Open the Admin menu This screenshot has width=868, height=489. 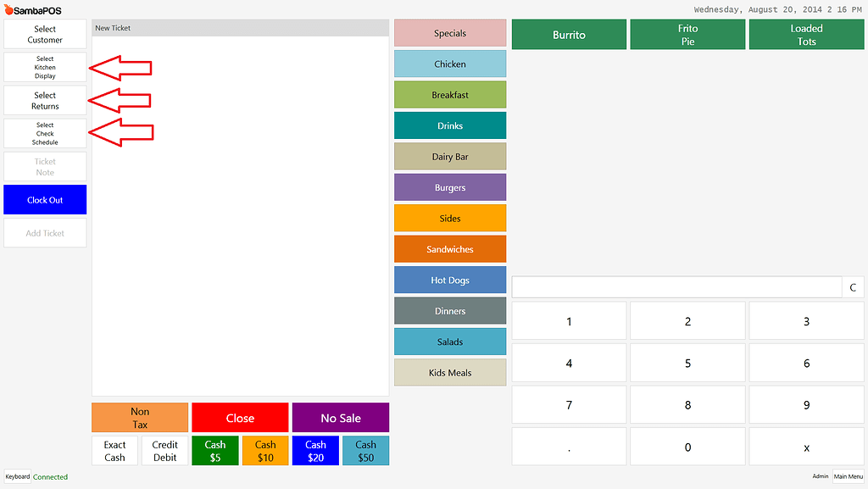(x=820, y=476)
